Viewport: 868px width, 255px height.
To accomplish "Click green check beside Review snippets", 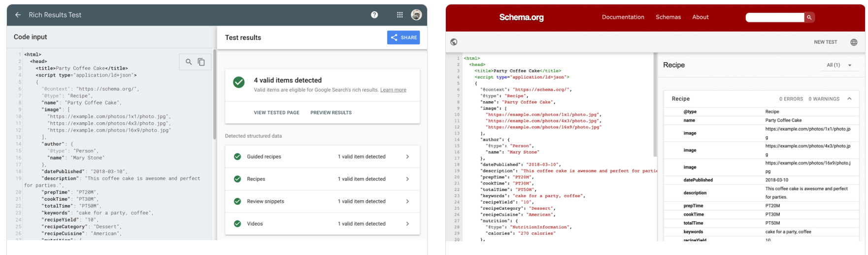I will [x=237, y=201].
